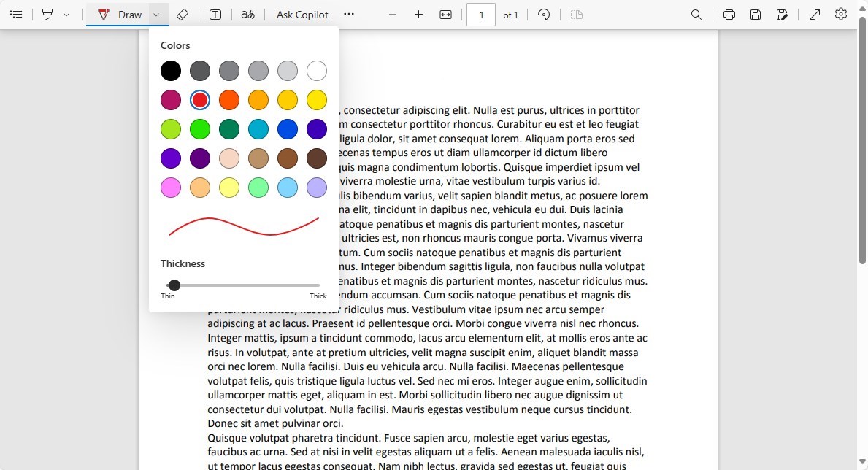Viewport: 868px width, 470px height.
Task: Open the table of contents panel
Action: tap(16, 14)
